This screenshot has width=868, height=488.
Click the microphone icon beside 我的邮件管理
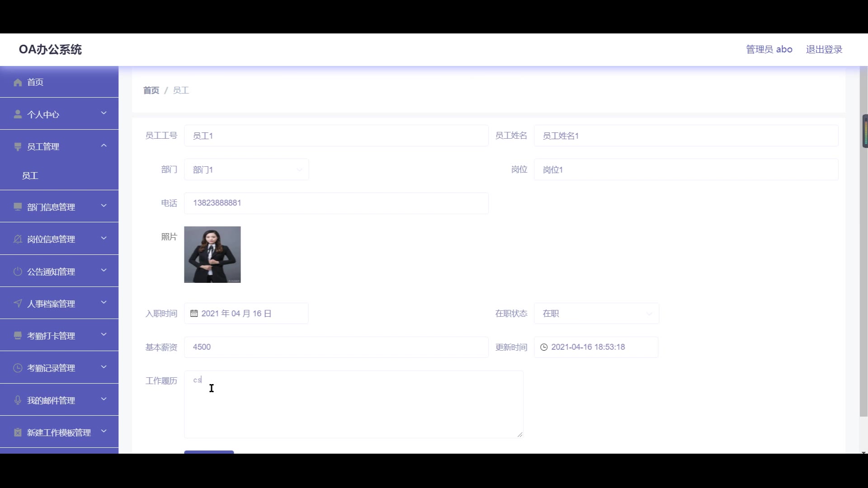click(18, 400)
